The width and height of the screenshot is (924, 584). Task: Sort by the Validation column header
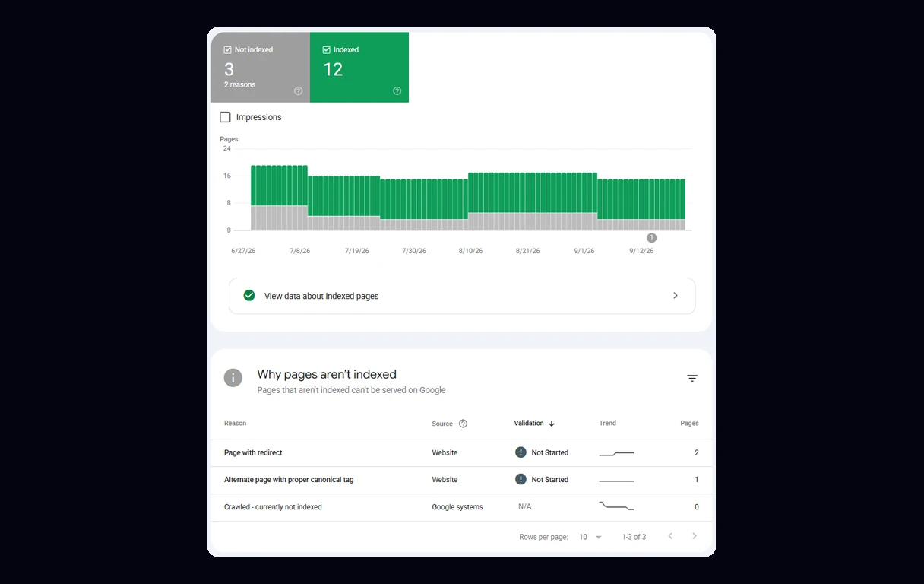pyautogui.click(x=529, y=423)
